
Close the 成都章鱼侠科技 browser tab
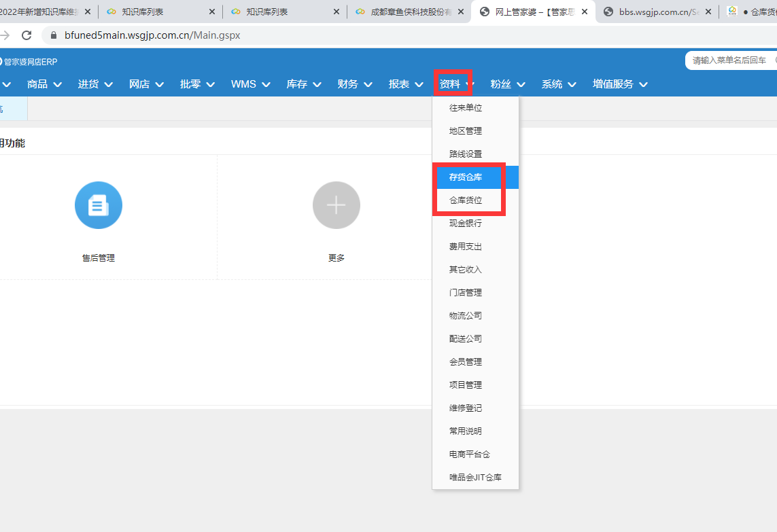[461, 12]
